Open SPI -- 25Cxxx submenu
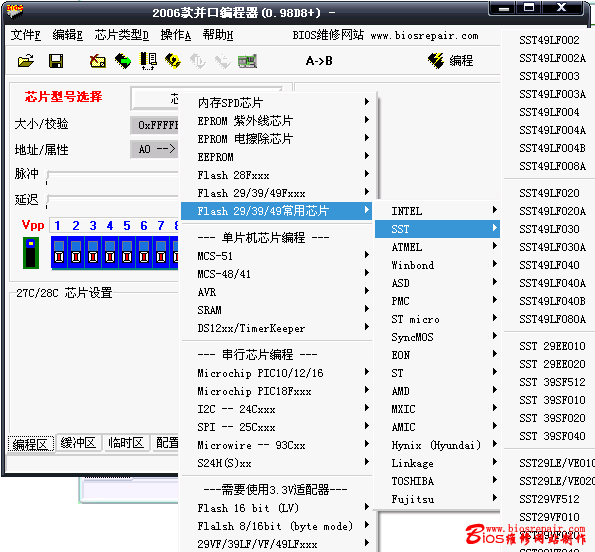Screen dimensions: 595x552 pyautogui.click(x=276, y=427)
